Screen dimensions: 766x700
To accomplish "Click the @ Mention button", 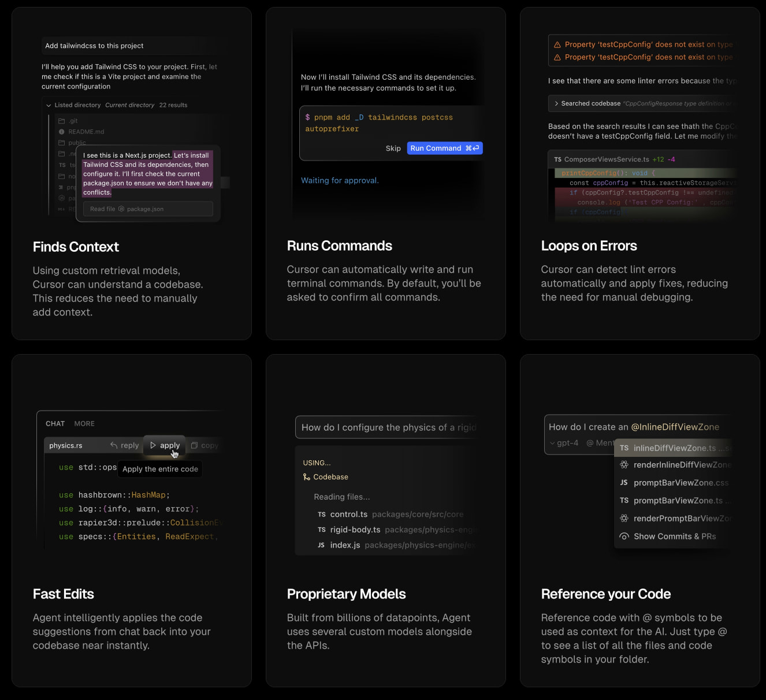I will [601, 443].
